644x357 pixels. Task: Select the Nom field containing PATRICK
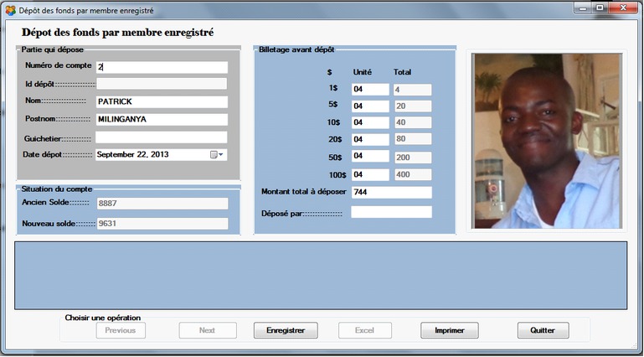click(x=162, y=102)
